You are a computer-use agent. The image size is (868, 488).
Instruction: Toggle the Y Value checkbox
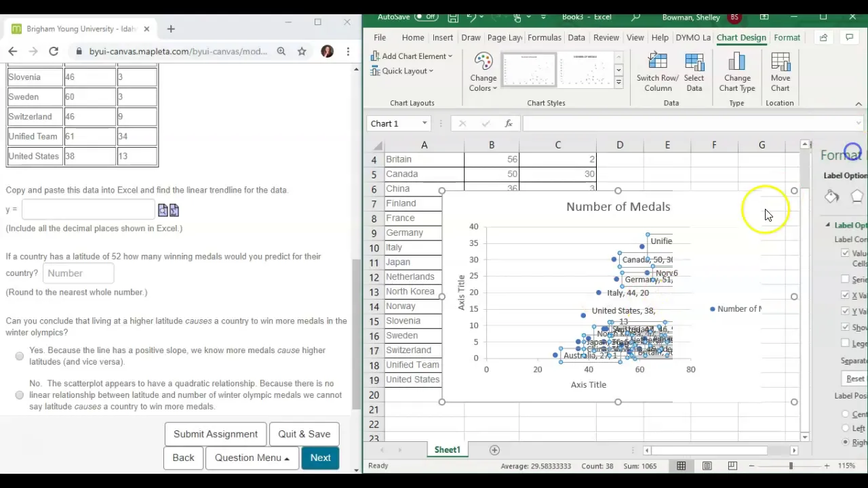coord(845,311)
